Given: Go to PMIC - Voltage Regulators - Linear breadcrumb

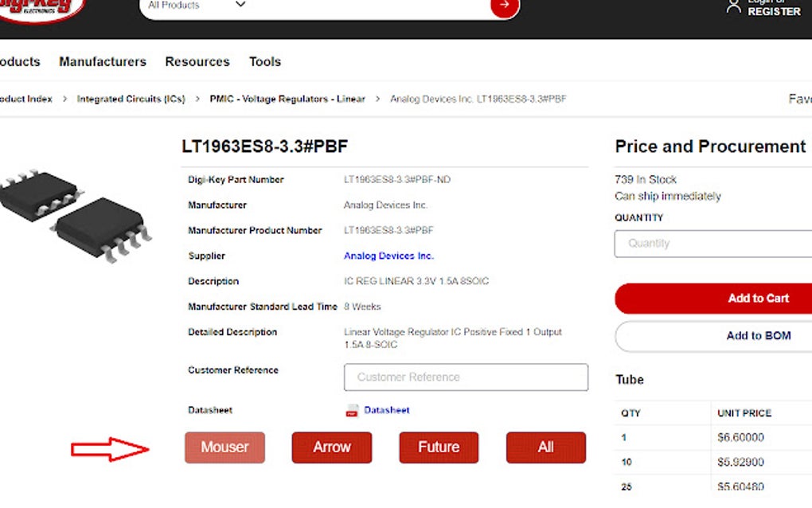Looking at the screenshot, I should 286,98.
